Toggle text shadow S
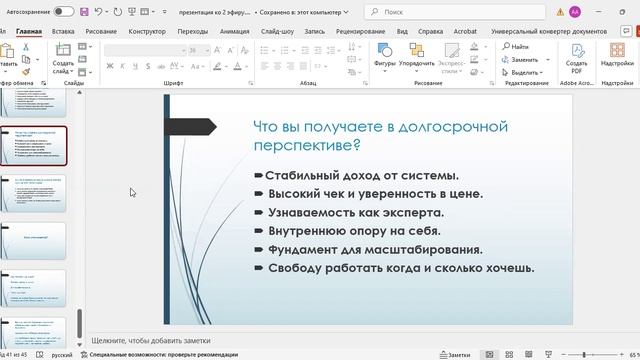The width and height of the screenshot is (640, 360). coord(148,66)
